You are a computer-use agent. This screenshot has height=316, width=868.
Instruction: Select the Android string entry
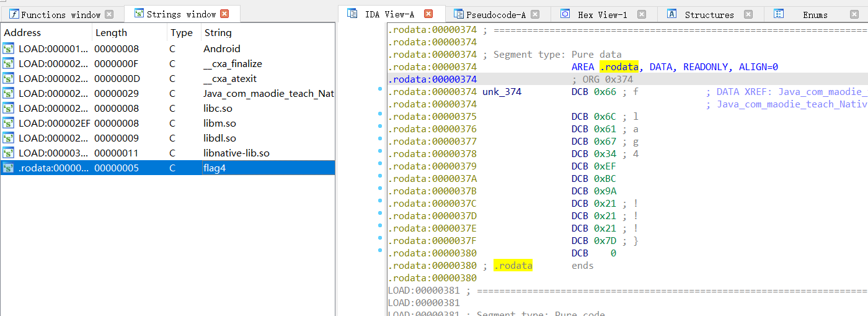click(167, 48)
